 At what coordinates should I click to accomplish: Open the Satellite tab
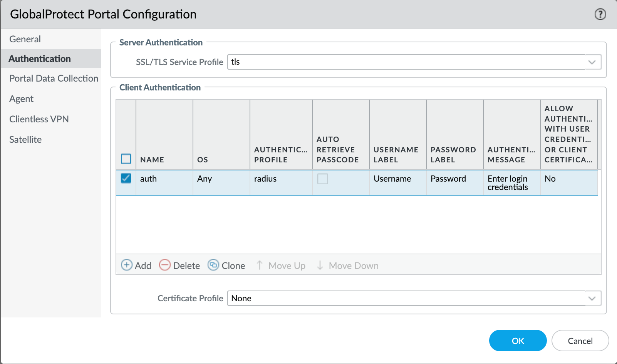pyautogui.click(x=25, y=140)
